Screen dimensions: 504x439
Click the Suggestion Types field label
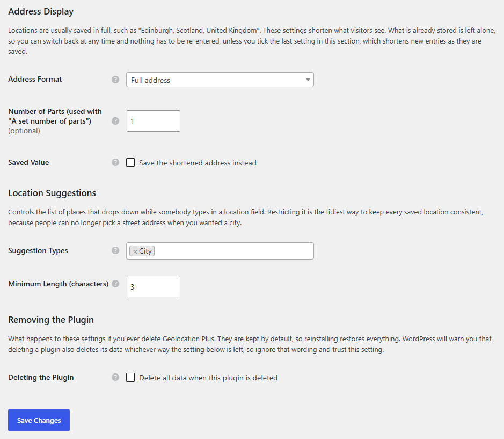[38, 251]
